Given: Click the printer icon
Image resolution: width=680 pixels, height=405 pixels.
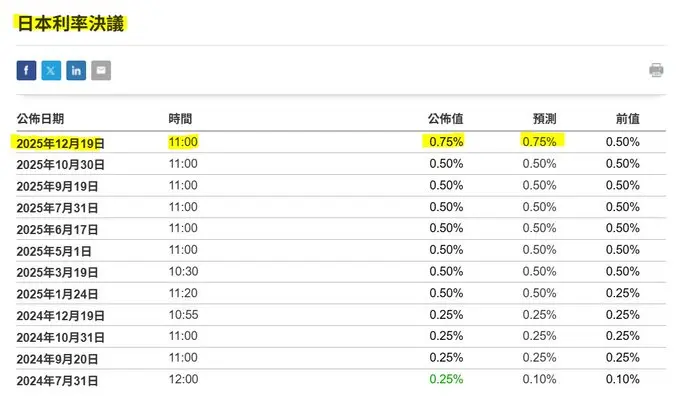Looking at the screenshot, I should 656,70.
